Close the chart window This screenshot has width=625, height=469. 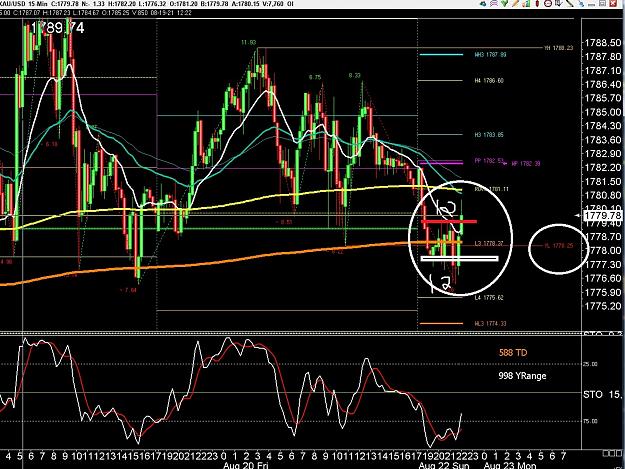[613, 4]
